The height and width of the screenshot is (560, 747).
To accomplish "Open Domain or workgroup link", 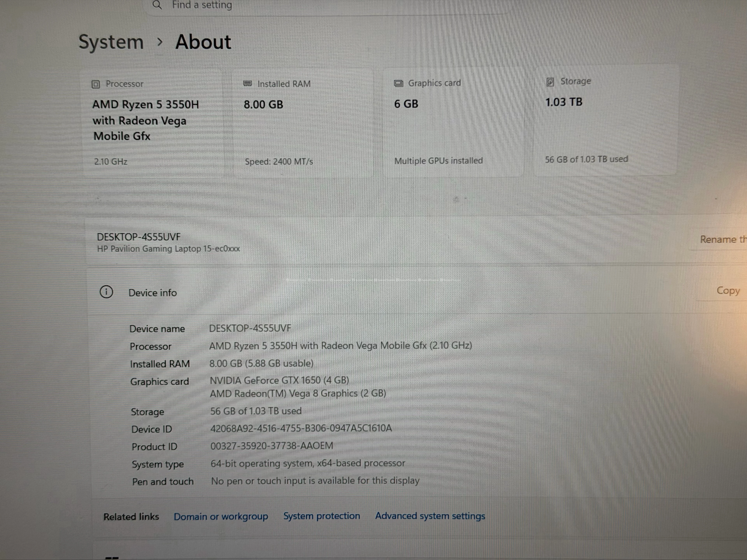I will pyautogui.click(x=221, y=516).
